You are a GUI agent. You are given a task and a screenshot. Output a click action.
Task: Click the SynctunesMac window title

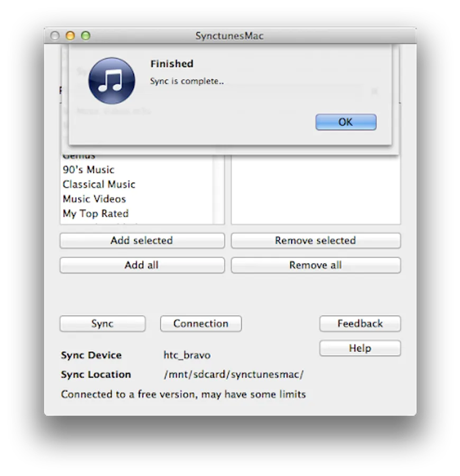(x=229, y=36)
